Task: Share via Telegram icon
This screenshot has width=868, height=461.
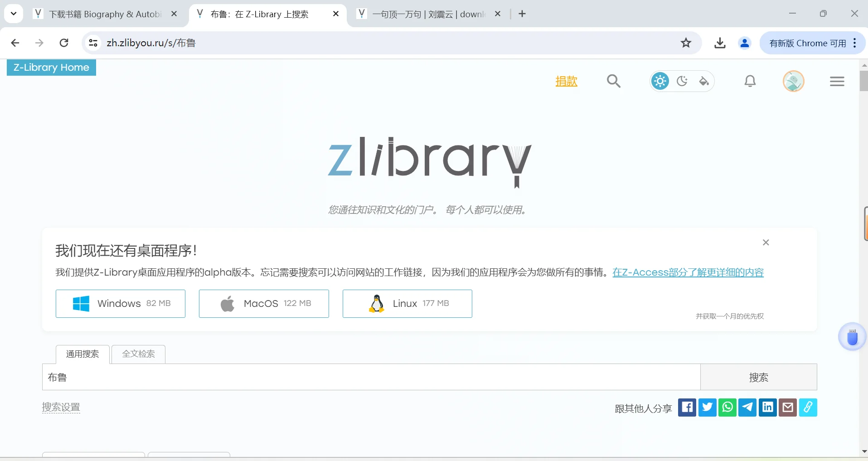Action: [x=747, y=408]
